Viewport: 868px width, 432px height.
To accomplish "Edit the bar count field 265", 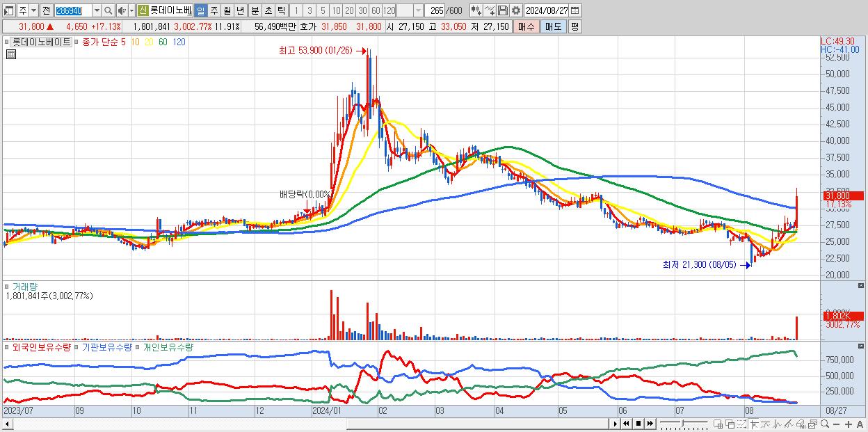I will (x=435, y=10).
